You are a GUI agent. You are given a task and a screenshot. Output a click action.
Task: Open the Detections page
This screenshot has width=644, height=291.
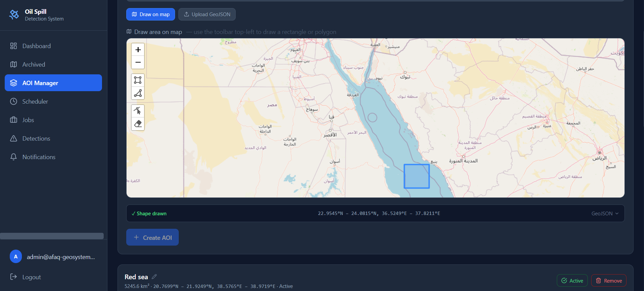click(x=53, y=139)
